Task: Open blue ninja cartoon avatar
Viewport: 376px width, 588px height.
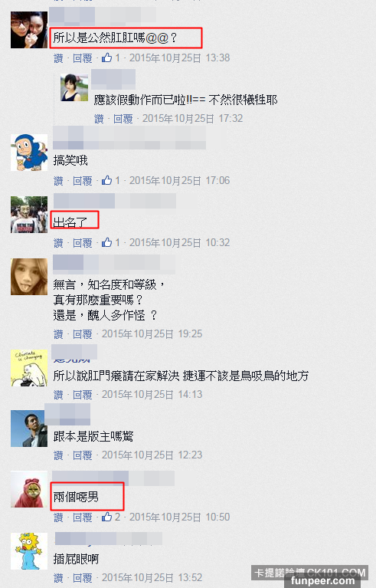Action: click(29, 153)
